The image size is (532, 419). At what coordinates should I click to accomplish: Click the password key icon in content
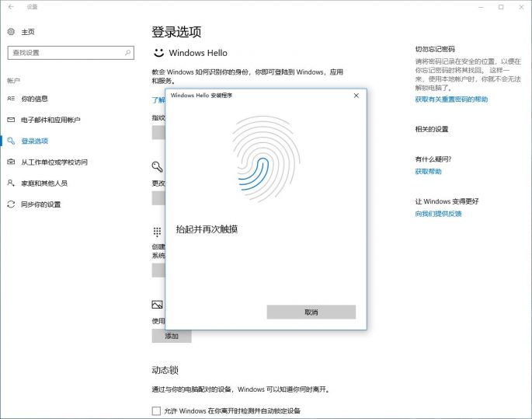click(157, 166)
